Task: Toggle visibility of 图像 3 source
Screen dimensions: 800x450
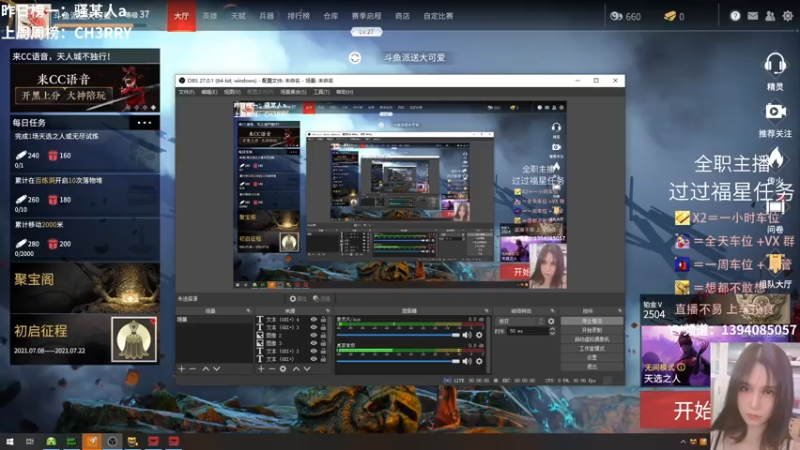Action: [313, 343]
